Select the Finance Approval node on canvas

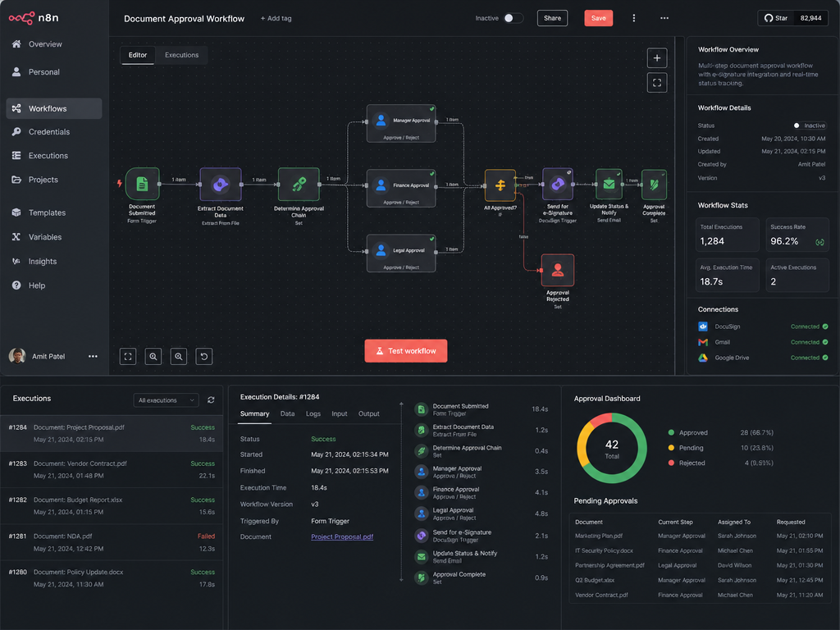[401, 188]
